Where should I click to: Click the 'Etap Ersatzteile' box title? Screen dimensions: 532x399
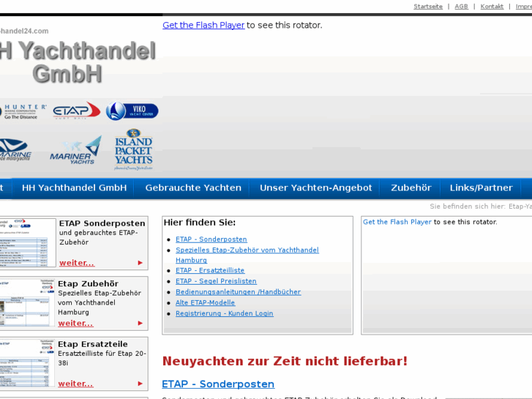coord(93,344)
